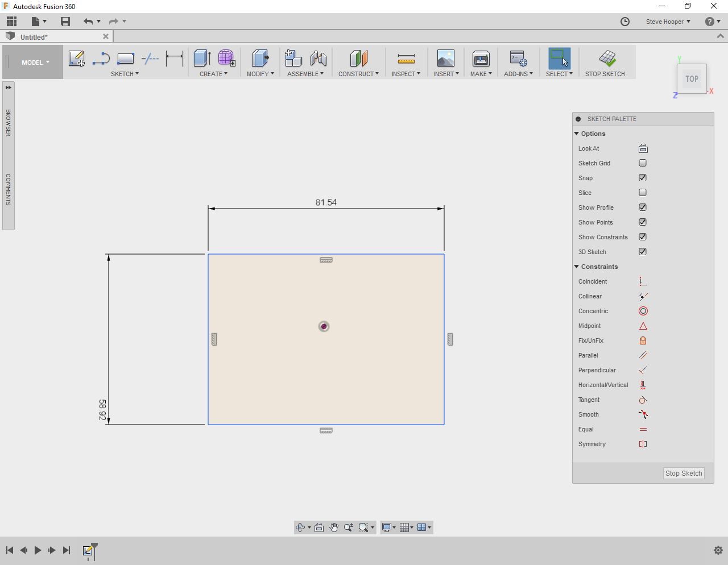The image size is (728, 565).
Task: Click the Look At icon in Sketch Palette
Action: [643, 148]
